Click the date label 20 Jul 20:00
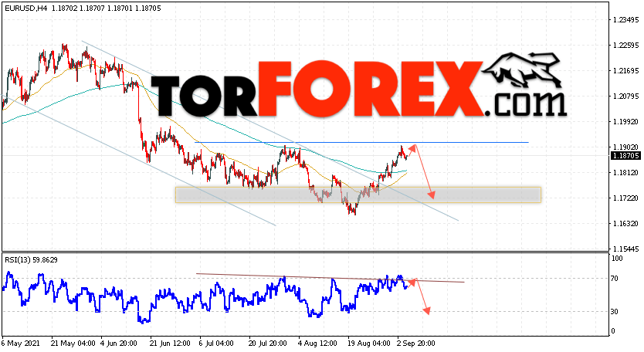This screenshot has width=644, height=352. click(x=267, y=343)
